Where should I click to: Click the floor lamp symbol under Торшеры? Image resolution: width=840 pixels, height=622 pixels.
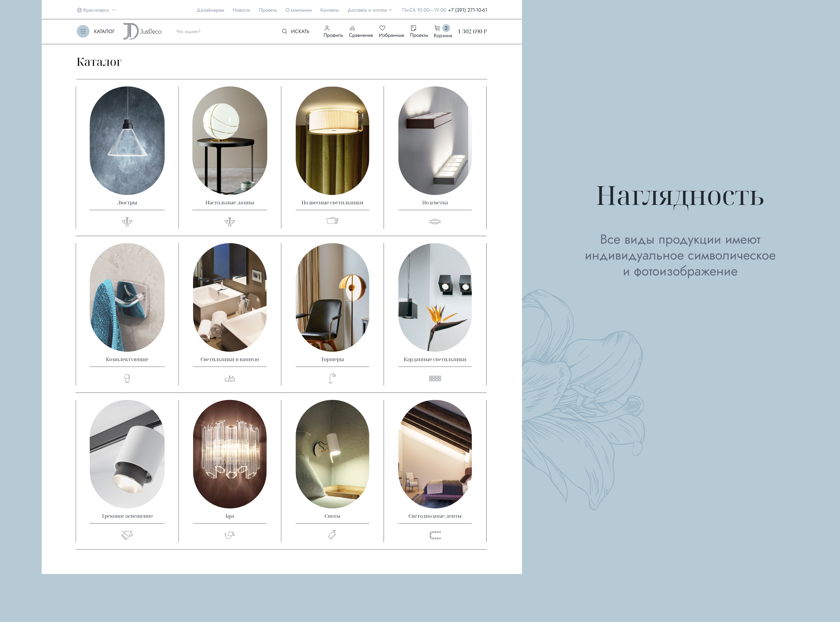click(332, 378)
